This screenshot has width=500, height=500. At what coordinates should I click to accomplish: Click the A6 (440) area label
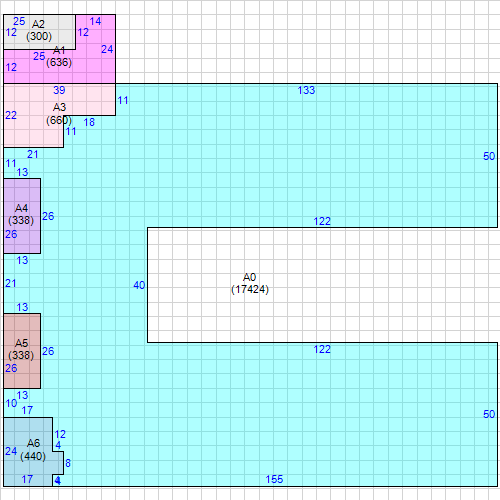tap(33, 450)
